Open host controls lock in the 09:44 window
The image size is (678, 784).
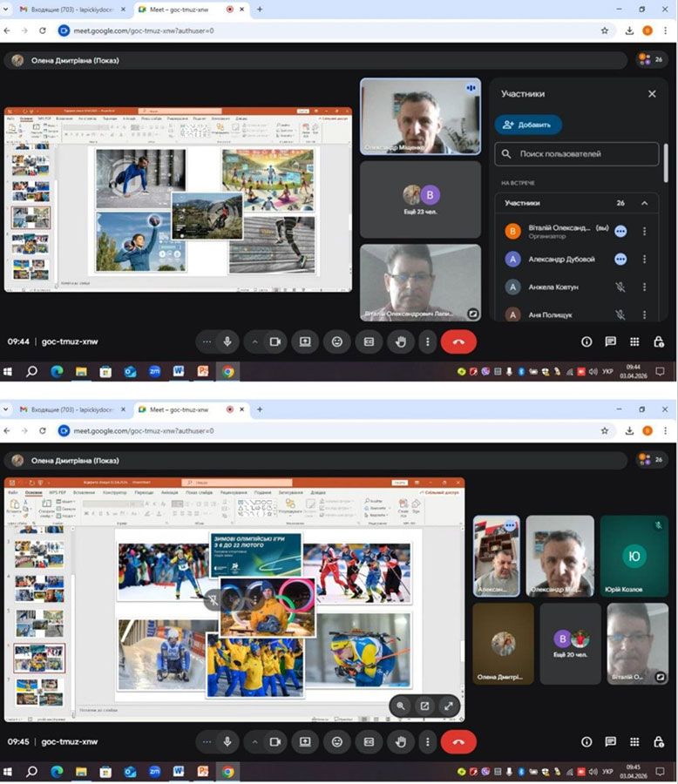tap(659, 341)
